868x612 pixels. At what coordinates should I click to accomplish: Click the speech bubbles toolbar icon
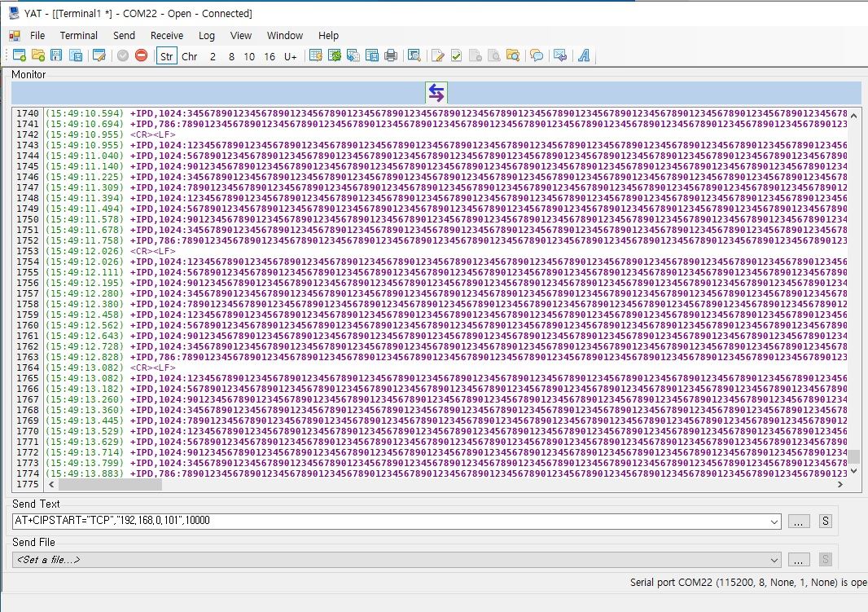[537, 55]
